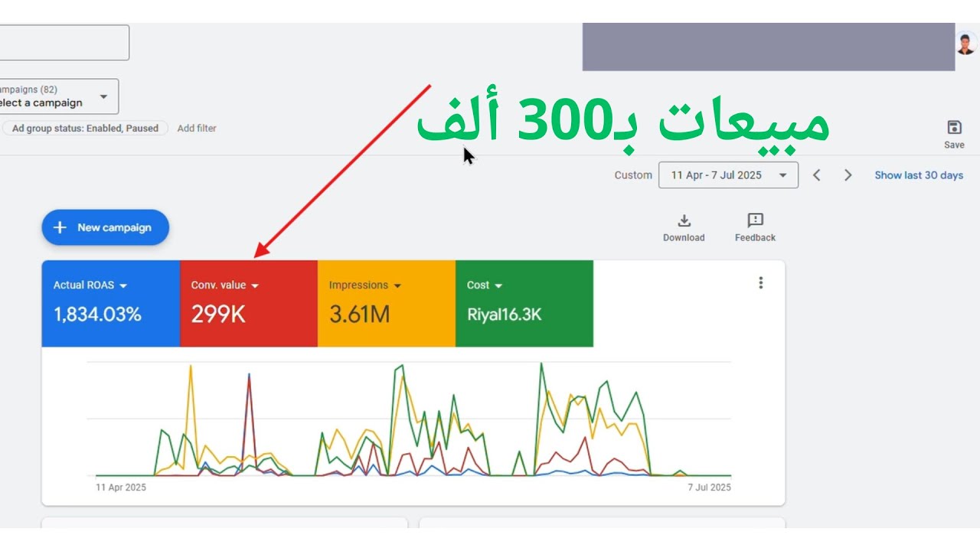Screen dimensions: 980x551
Task: Click the 3.61M impressions value
Action: click(360, 315)
